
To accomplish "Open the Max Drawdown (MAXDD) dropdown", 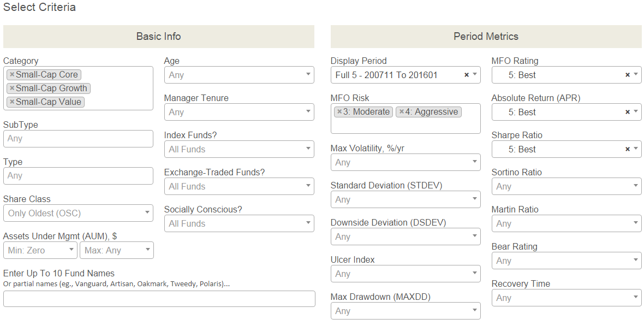I will [x=406, y=311].
